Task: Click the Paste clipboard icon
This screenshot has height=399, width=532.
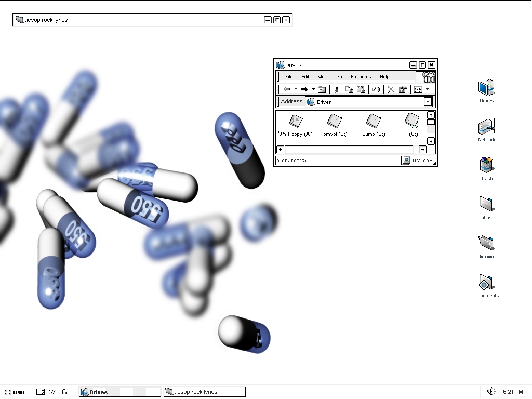Action: pyautogui.click(x=362, y=89)
